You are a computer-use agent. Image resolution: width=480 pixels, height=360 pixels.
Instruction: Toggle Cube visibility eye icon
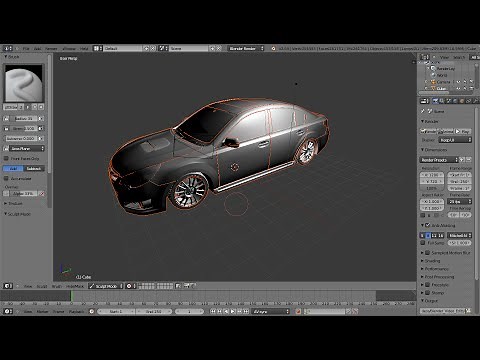[459, 88]
